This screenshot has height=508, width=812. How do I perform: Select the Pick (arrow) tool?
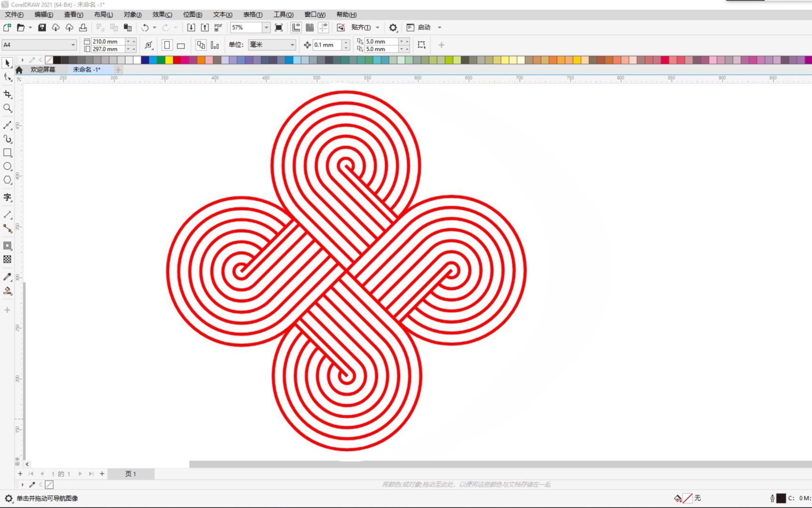coord(7,63)
